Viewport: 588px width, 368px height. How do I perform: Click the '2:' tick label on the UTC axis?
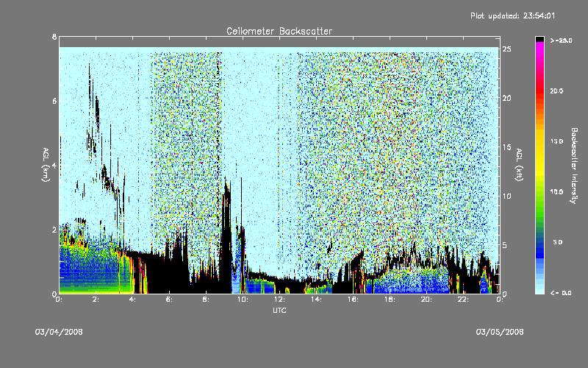[96, 300]
